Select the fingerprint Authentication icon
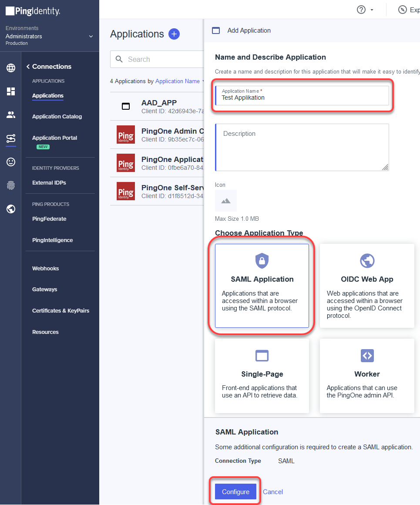Screen dimensions: 420x505 (10, 185)
